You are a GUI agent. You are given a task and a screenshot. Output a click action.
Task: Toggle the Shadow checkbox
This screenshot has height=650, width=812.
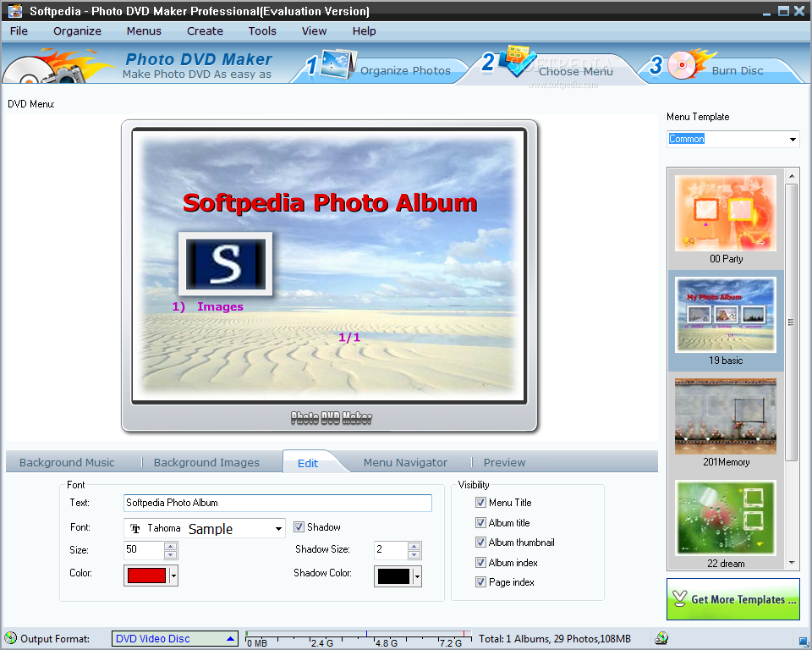299,527
